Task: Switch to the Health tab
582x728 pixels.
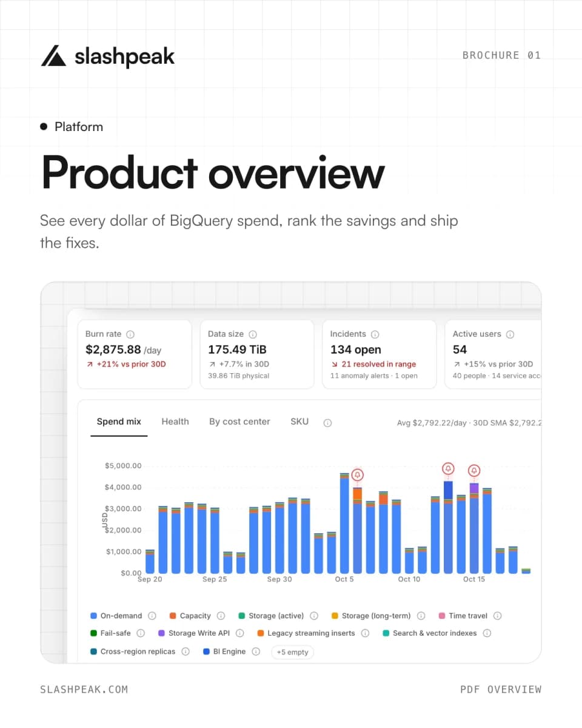Action: pyautogui.click(x=175, y=422)
